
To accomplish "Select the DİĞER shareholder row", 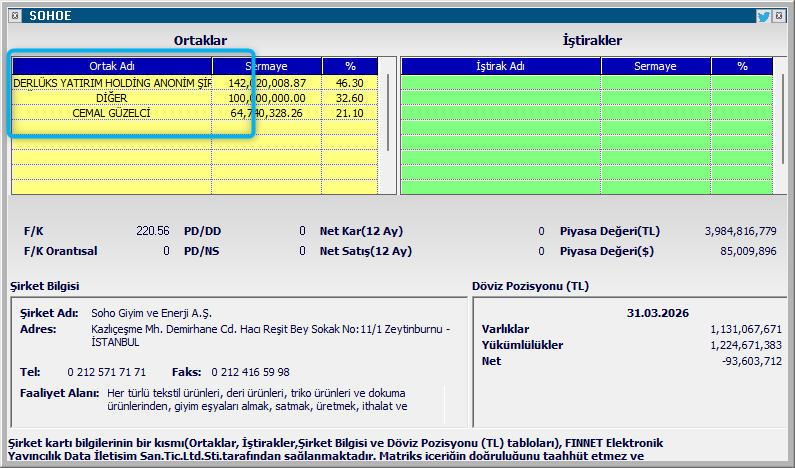I will (112, 98).
